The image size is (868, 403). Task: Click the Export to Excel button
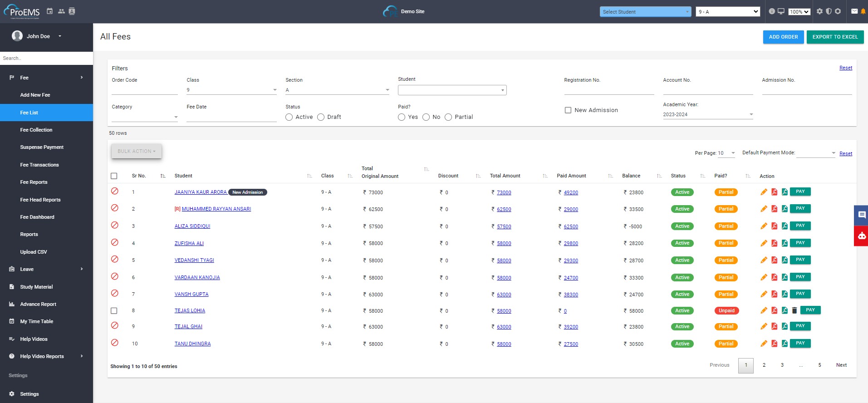coord(835,37)
